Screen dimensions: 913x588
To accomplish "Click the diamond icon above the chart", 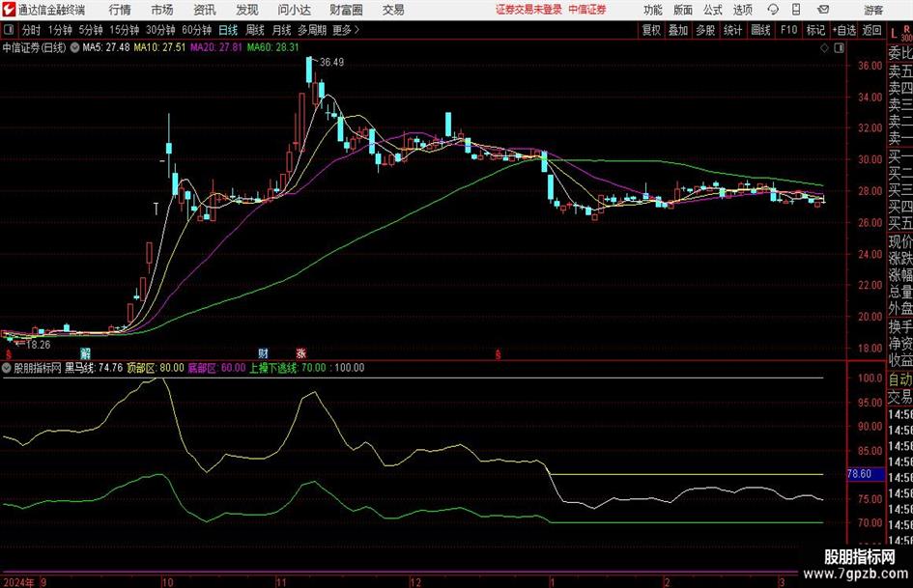I will (824, 48).
